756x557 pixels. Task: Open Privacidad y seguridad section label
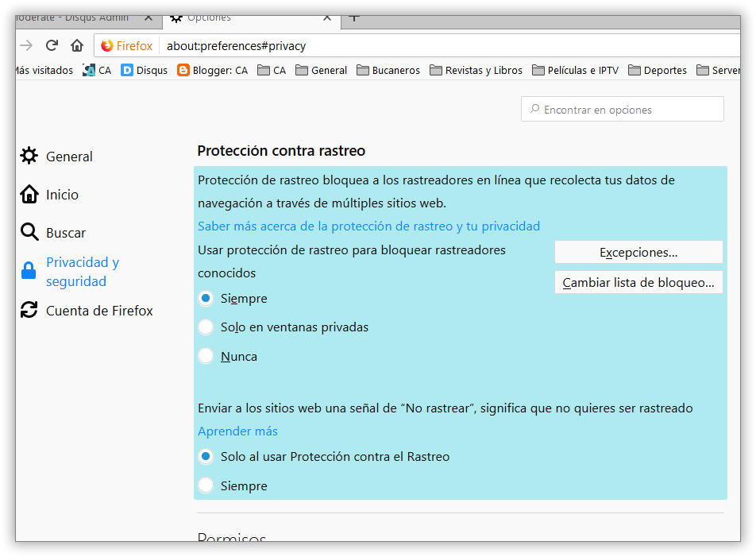83,272
